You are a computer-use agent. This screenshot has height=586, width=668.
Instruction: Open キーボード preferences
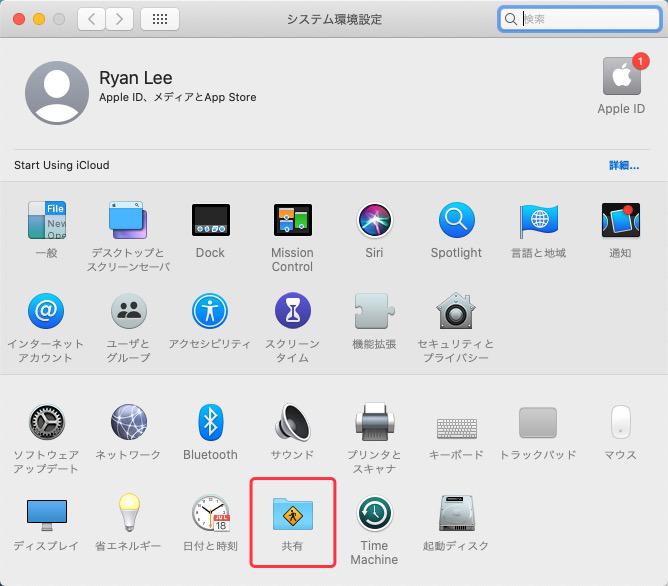click(457, 428)
